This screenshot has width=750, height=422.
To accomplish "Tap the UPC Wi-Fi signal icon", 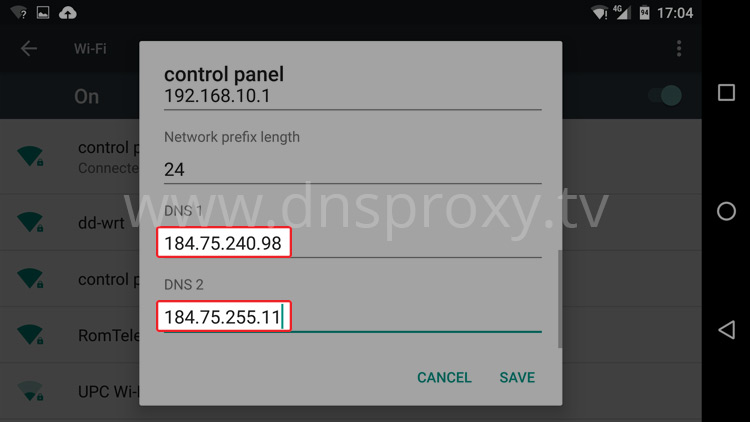I will click(30, 391).
